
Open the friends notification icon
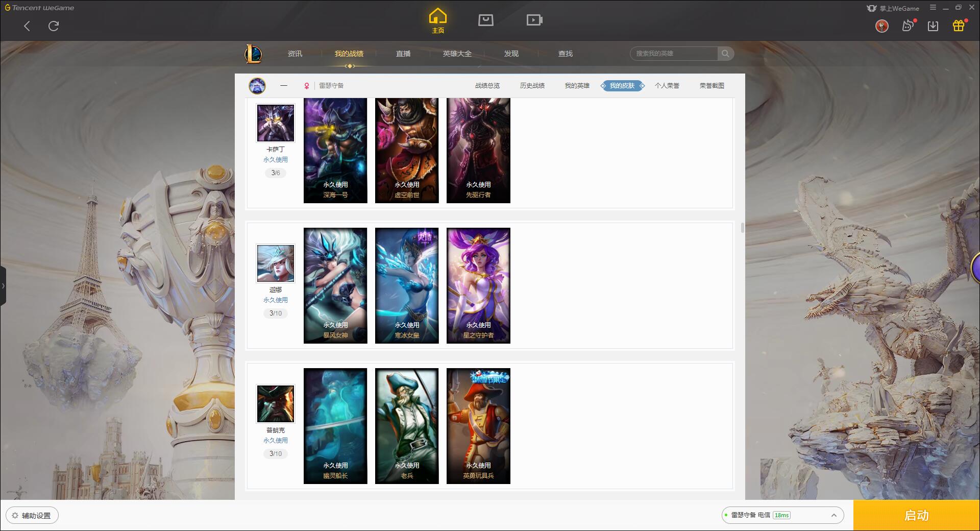908,26
